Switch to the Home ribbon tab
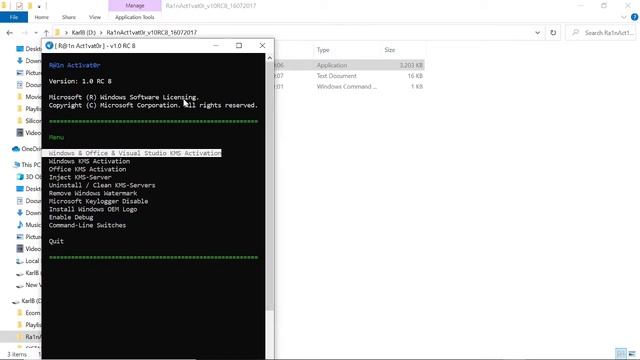Screen dimensions: 640x360 [x=42, y=17]
